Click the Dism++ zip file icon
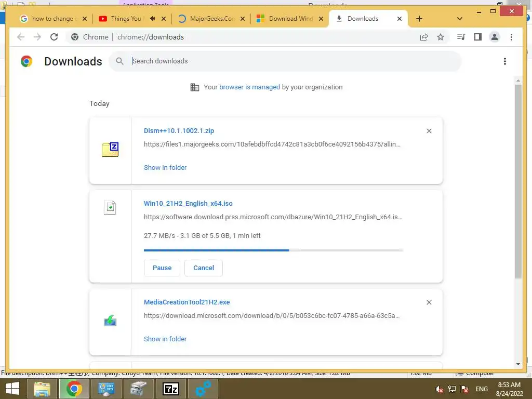 point(110,150)
